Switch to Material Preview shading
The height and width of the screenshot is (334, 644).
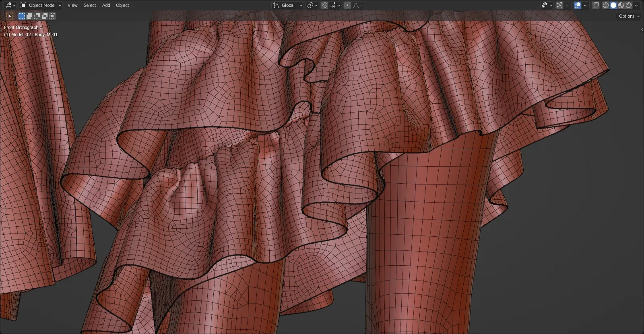click(x=621, y=5)
